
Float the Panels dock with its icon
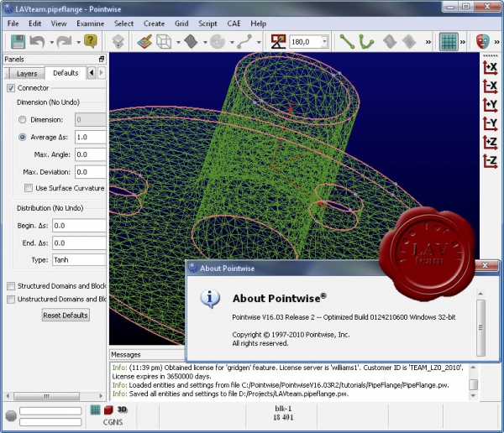pyautogui.click(x=102, y=59)
